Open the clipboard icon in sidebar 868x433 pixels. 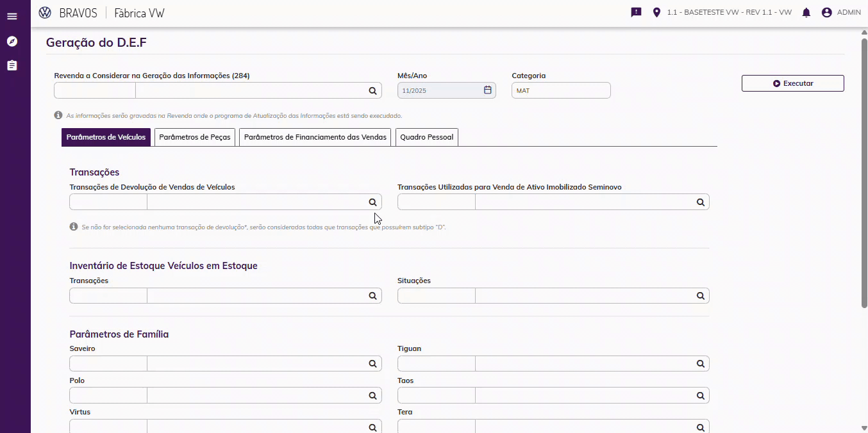click(12, 65)
